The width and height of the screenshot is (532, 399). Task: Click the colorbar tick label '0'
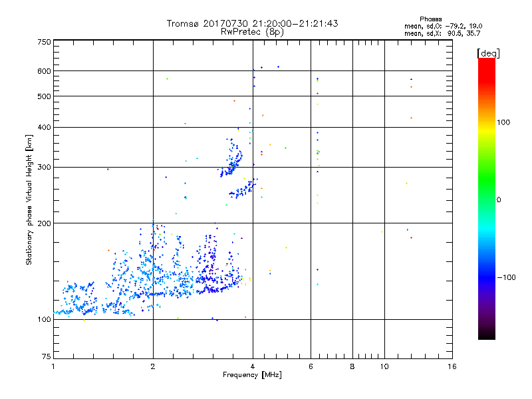tap(499, 200)
